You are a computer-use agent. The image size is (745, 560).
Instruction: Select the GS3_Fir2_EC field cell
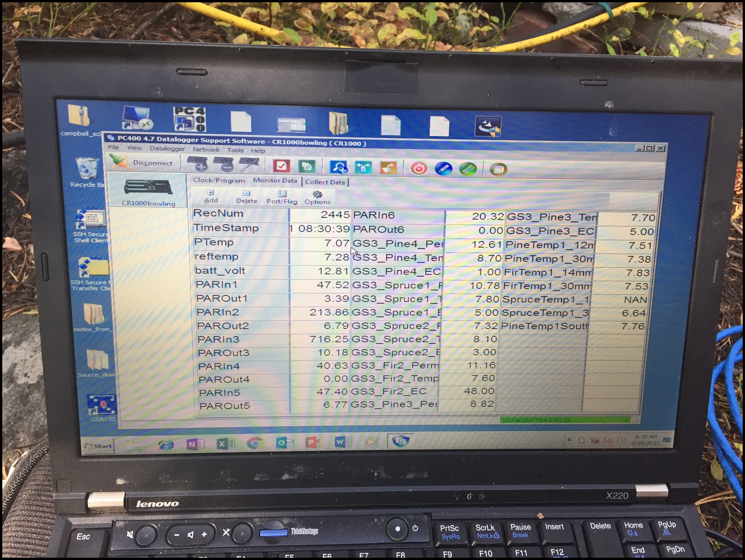pyautogui.click(x=395, y=391)
